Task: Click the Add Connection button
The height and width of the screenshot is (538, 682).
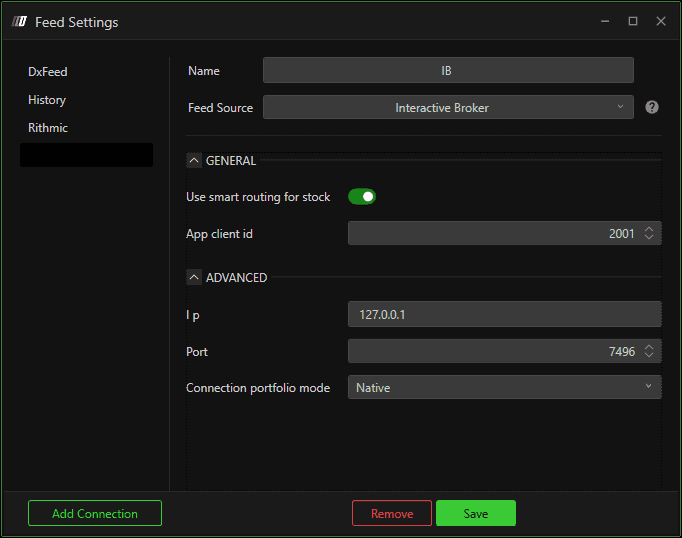Action: [x=95, y=513]
